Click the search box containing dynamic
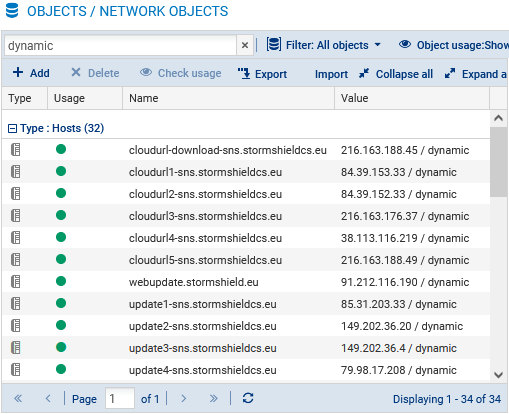Screen dimensions: 509x414 pyautogui.click(x=120, y=45)
